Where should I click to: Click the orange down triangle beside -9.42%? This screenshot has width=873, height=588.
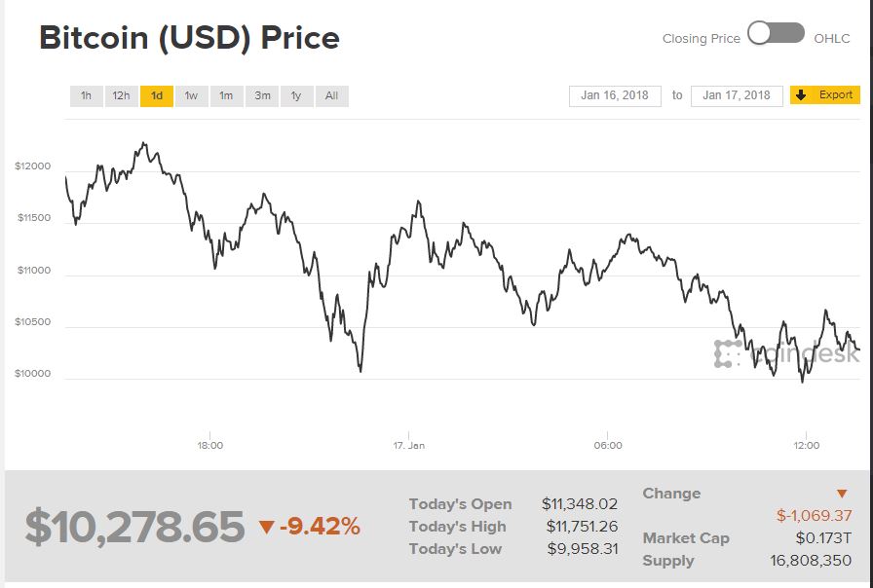coord(267,528)
